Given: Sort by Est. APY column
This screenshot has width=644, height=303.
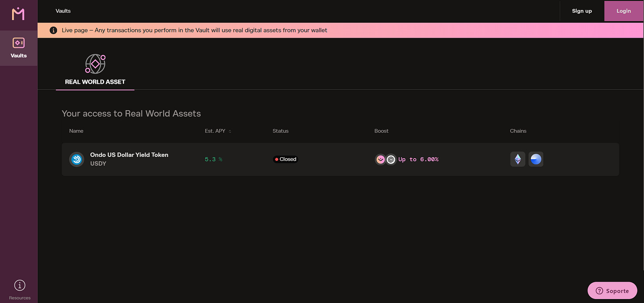Looking at the screenshot, I should tap(218, 131).
